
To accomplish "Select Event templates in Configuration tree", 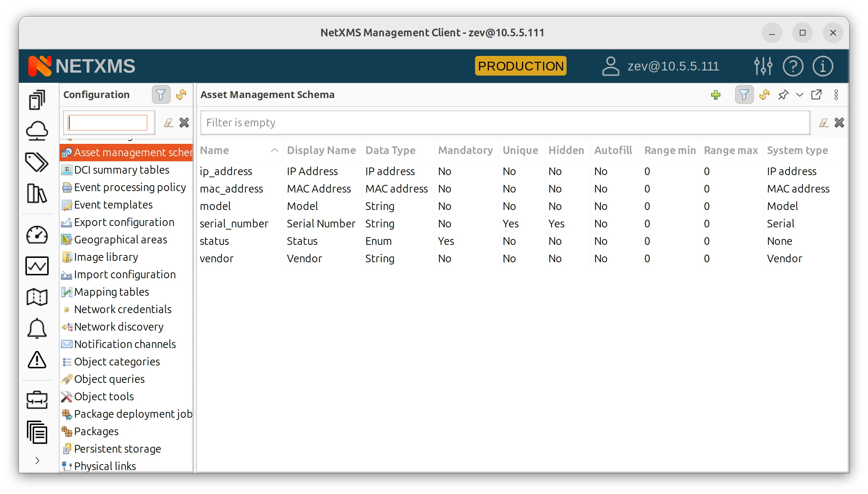I will (x=113, y=205).
